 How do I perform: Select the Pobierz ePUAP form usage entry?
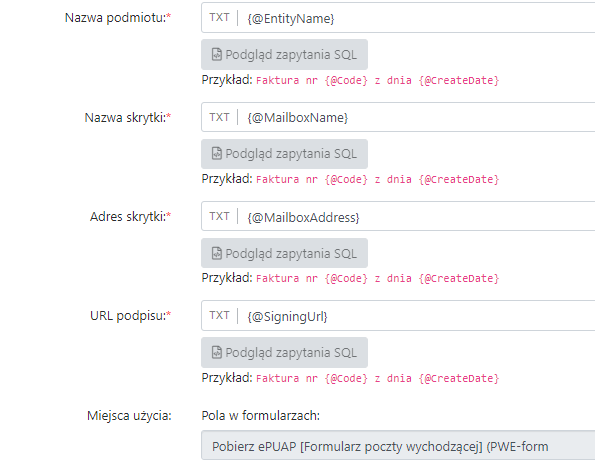[398, 446]
